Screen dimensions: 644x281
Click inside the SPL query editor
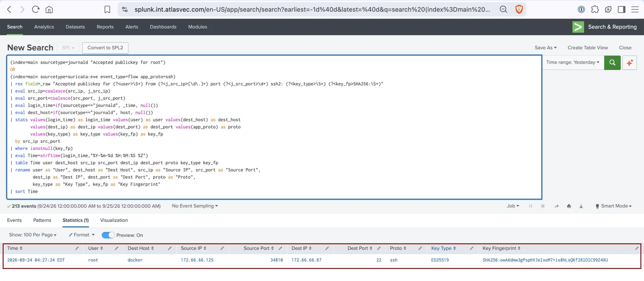(x=274, y=127)
